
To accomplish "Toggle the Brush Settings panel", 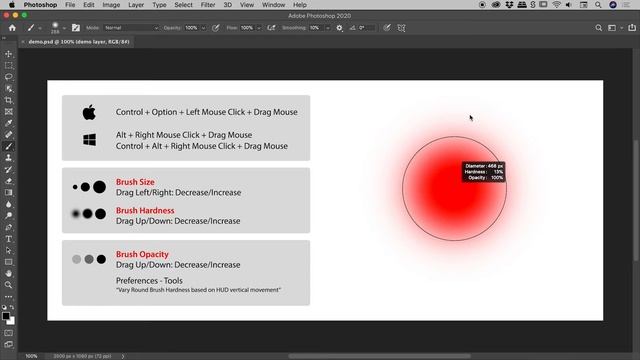I will pos(76,28).
